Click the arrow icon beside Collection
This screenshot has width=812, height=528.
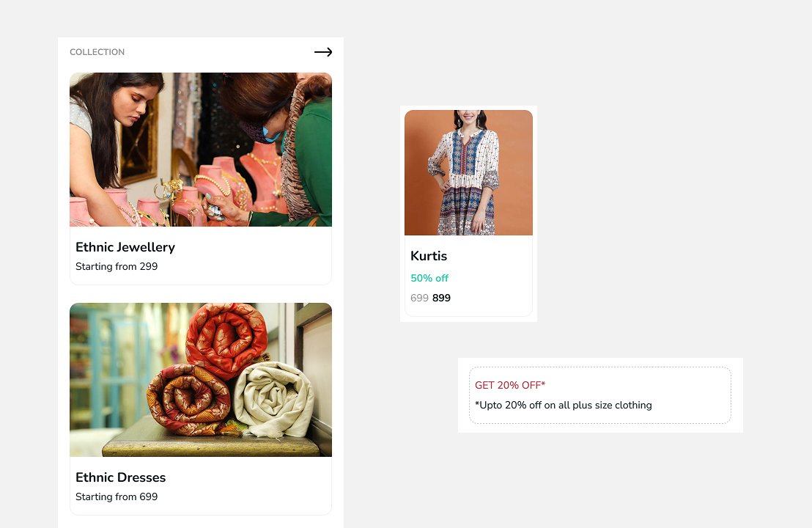[x=323, y=52]
